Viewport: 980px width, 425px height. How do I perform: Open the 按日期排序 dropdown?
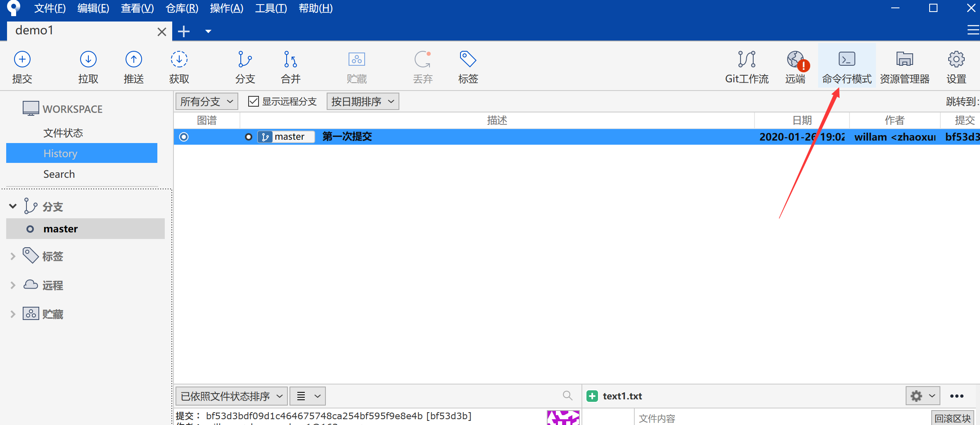tap(362, 101)
